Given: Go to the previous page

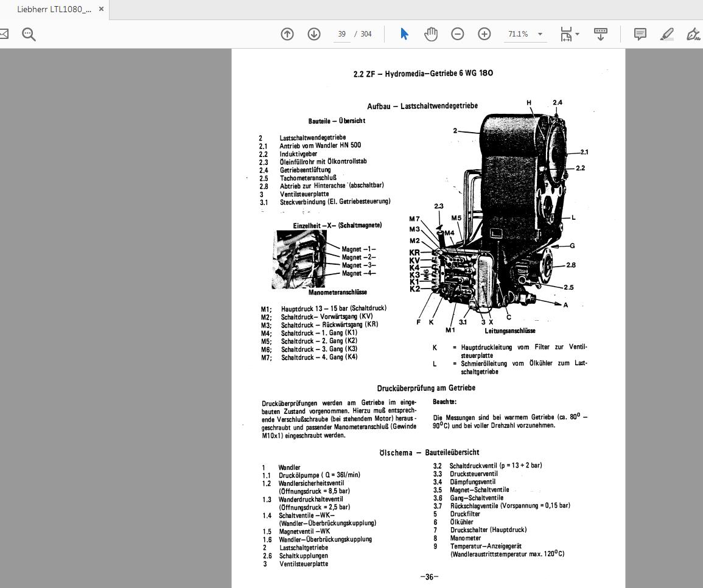Looking at the screenshot, I should 287,34.
